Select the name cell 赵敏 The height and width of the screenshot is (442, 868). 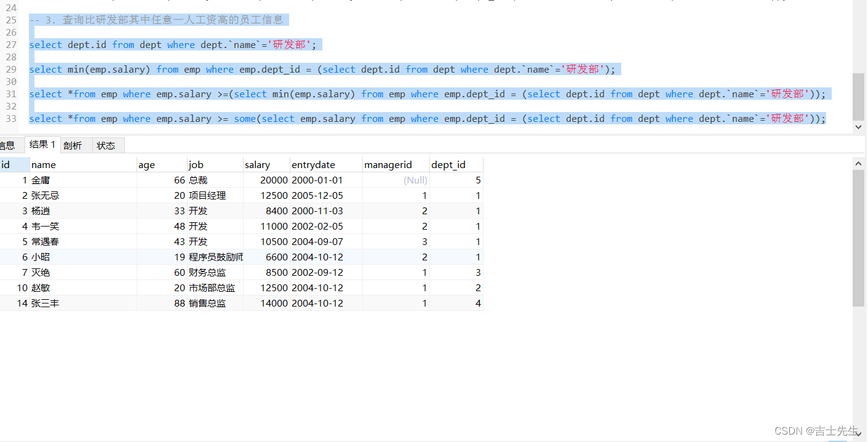[83, 288]
